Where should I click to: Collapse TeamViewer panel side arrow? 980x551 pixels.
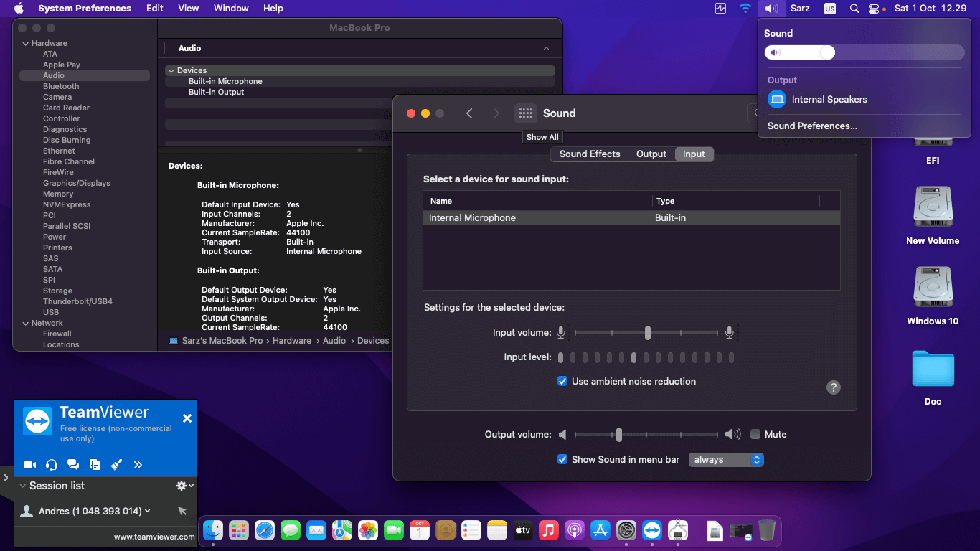tap(5, 477)
